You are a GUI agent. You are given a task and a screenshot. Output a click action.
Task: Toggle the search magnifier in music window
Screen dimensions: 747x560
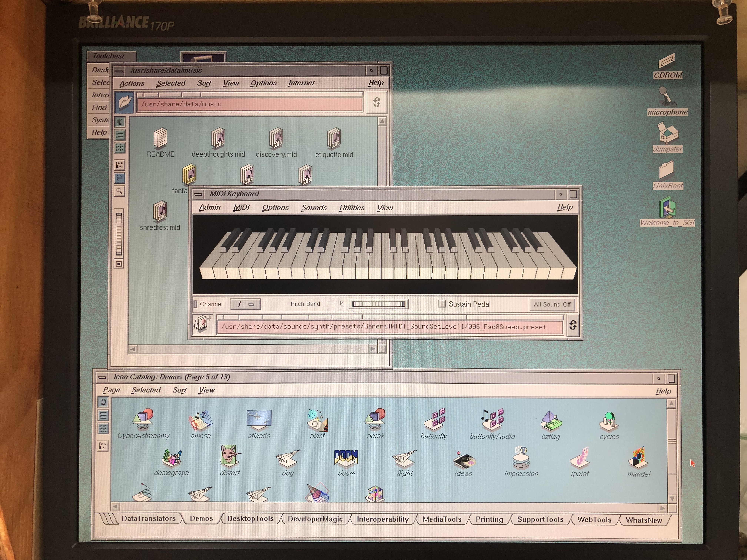[119, 191]
